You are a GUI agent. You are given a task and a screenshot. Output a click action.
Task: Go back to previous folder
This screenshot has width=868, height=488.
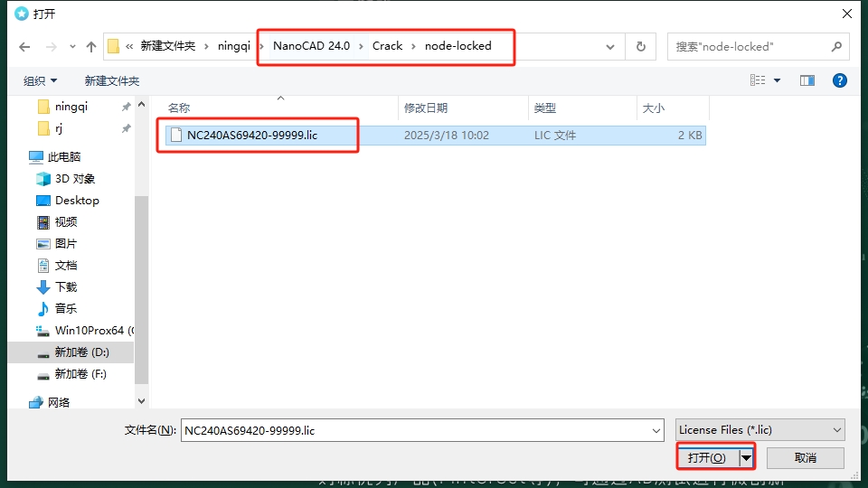[24, 47]
